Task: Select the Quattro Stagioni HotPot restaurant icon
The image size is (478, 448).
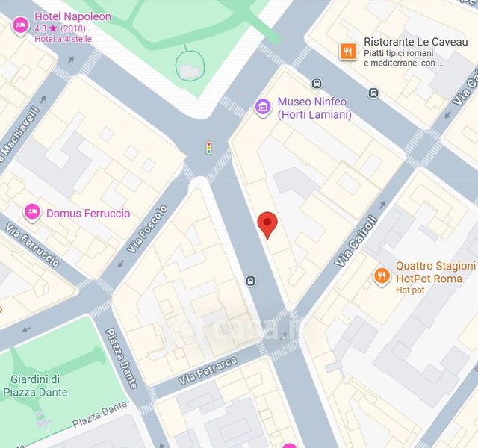Action: point(382,276)
